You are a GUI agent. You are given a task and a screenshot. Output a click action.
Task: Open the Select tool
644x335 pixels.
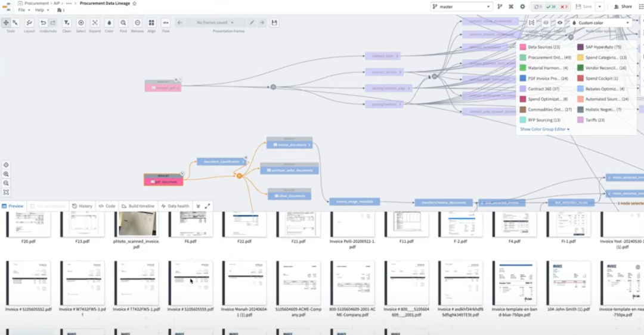[81, 23]
